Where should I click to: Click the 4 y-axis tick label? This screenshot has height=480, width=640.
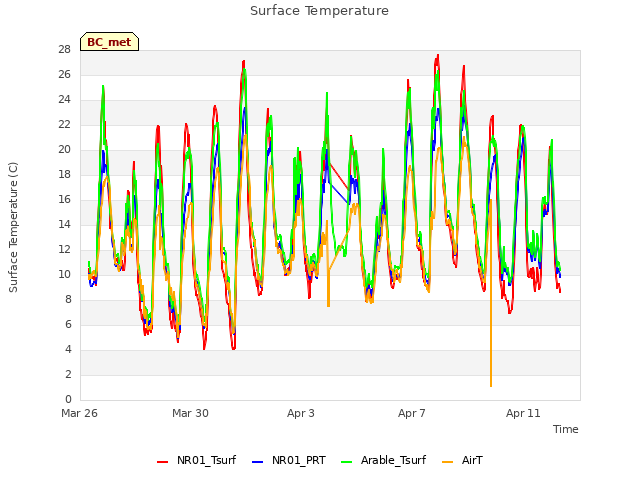[x=68, y=349]
